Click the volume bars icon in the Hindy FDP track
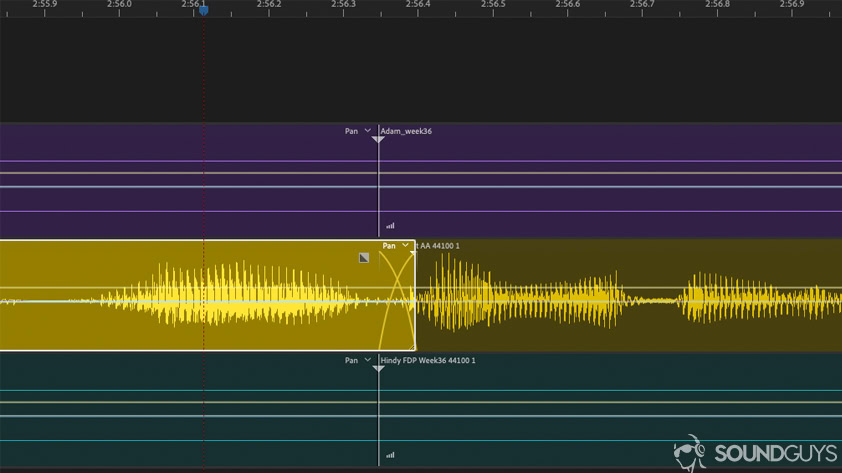The image size is (842, 473). [390, 455]
